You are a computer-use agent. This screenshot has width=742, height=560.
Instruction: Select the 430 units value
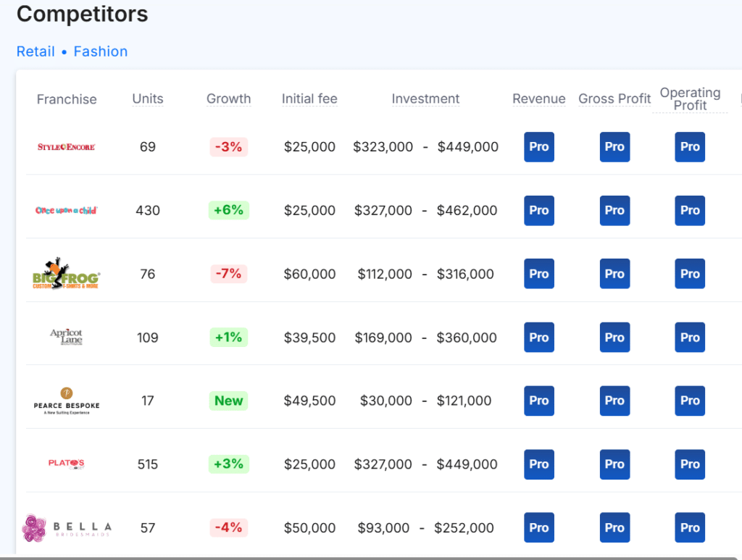(148, 211)
